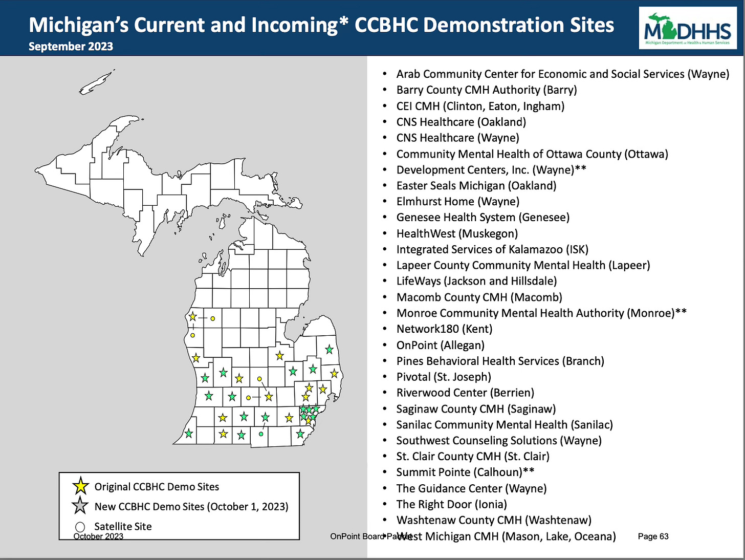Click the satellite site circle in the legend
The image size is (745, 560).
tap(80, 527)
